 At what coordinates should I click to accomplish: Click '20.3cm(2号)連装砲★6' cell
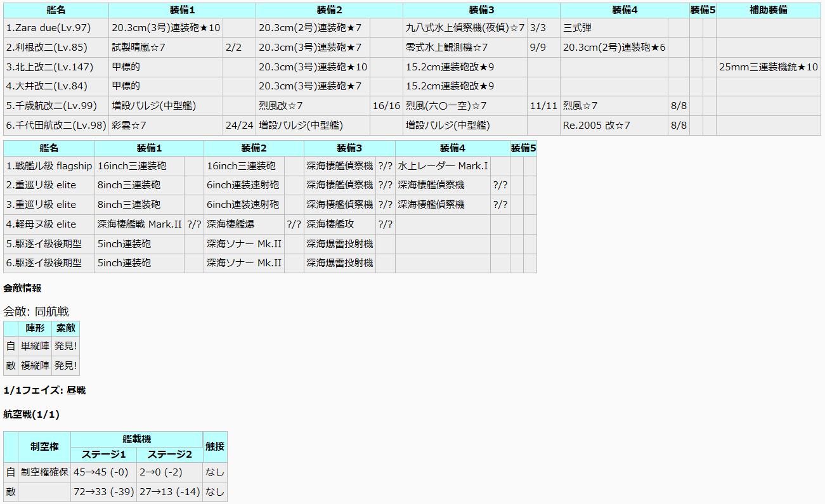click(614, 48)
